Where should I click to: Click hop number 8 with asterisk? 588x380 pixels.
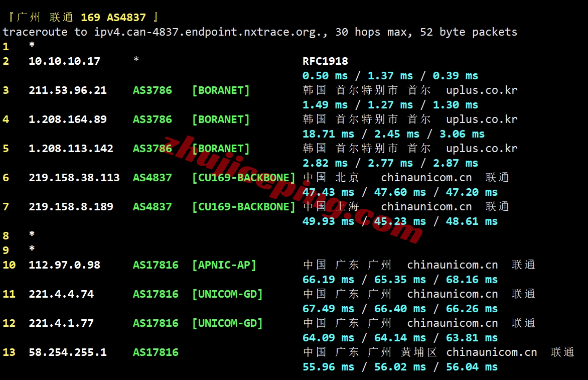pos(19,235)
